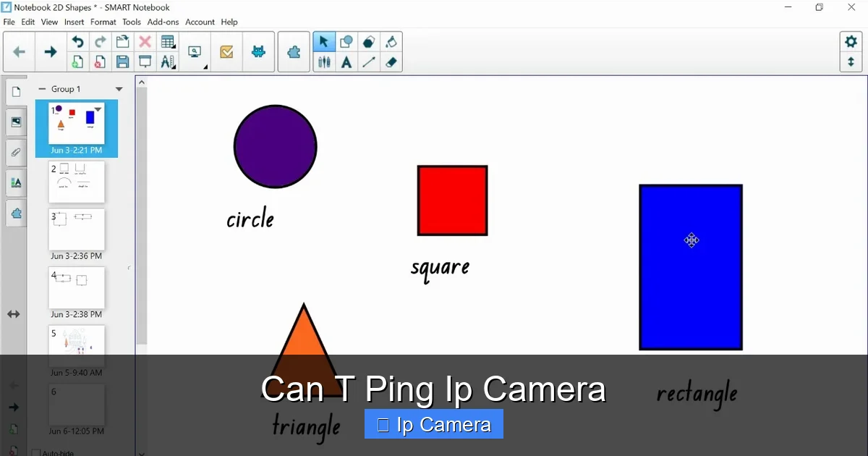Image resolution: width=868 pixels, height=456 pixels.
Task: Open the page 1 thumbnail menu arrow
Action: coord(98,109)
